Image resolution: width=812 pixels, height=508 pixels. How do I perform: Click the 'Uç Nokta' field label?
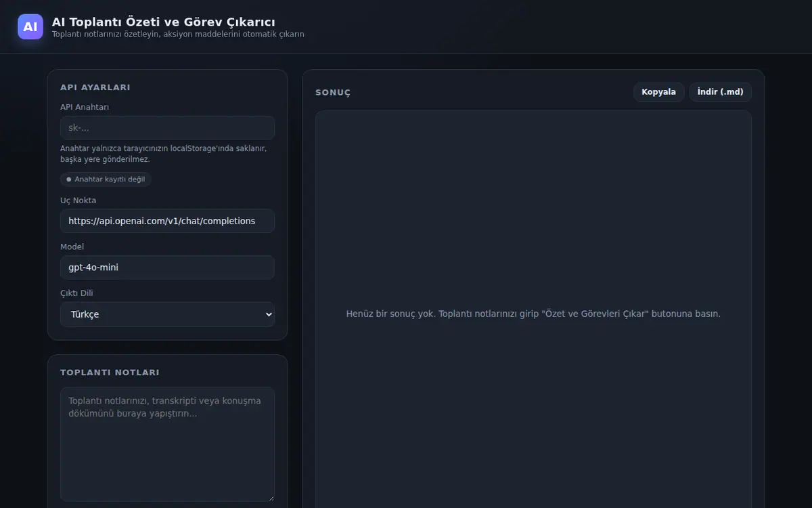[78, 200]
